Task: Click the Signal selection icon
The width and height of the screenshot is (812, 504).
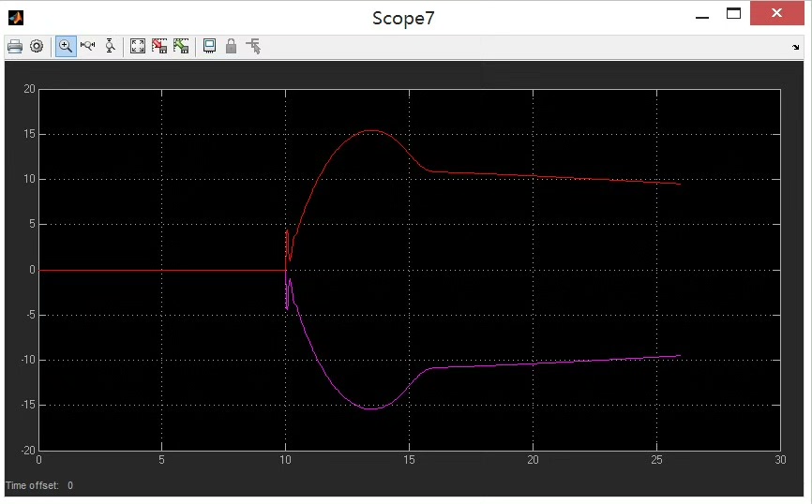Action: pos(254,47)
